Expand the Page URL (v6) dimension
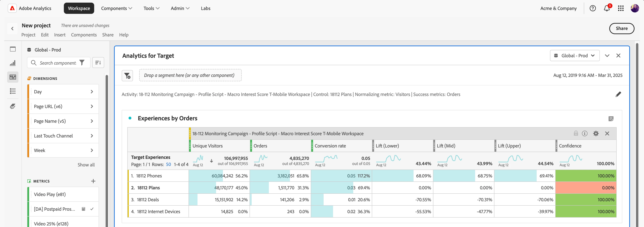This screenshot has height=227, width=644. [x=92, y=106]
